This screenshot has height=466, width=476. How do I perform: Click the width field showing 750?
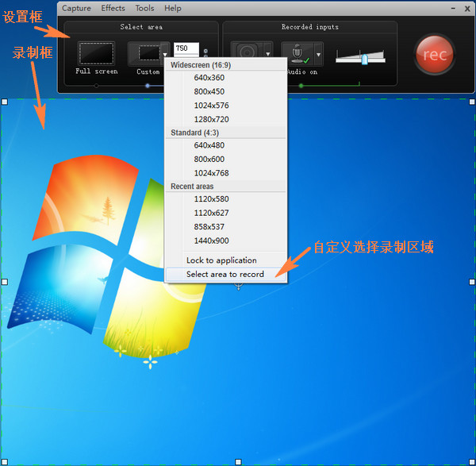(x=186, y=48)
